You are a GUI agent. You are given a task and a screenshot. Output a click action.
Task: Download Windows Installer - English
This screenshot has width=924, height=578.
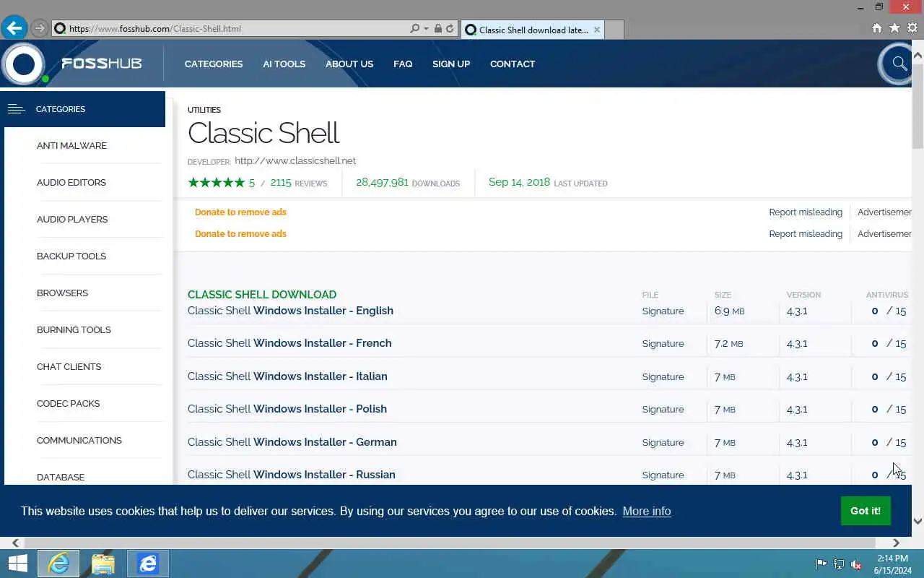click(x=290, y=311)
